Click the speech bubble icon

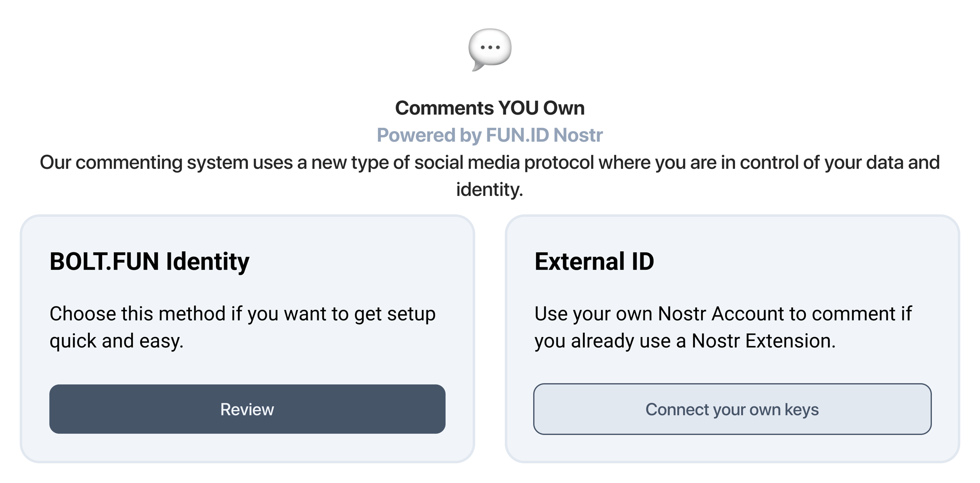tap(490, 49)
